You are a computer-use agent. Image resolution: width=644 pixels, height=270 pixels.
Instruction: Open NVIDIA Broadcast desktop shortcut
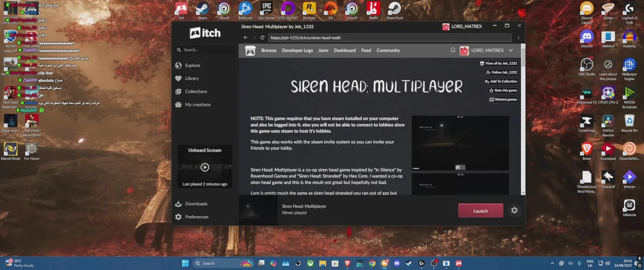[629, 97]
